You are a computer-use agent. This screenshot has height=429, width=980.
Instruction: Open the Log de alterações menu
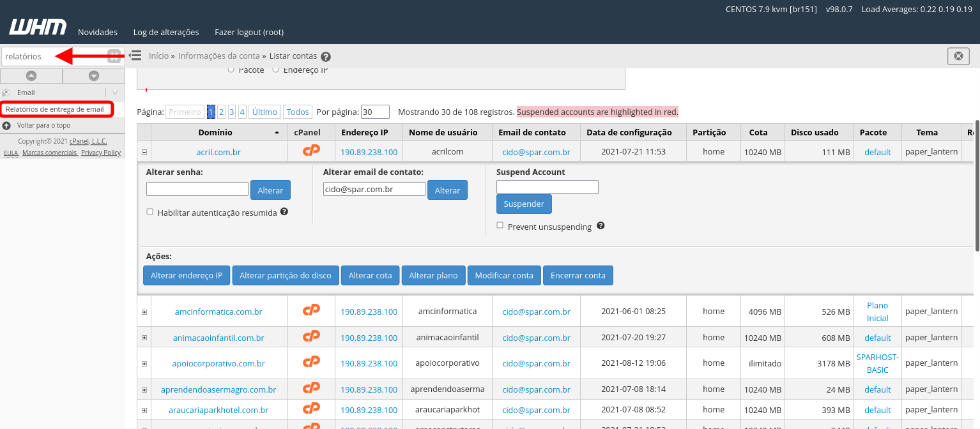(166, 32)
